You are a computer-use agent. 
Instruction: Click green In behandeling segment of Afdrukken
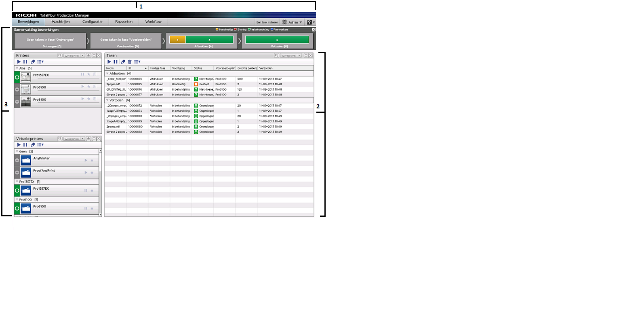209,40
